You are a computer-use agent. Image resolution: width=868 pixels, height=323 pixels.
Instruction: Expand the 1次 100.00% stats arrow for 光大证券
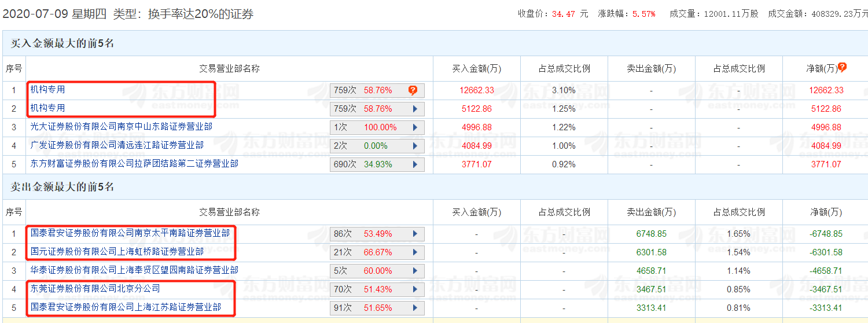click(x=415, y=127)
